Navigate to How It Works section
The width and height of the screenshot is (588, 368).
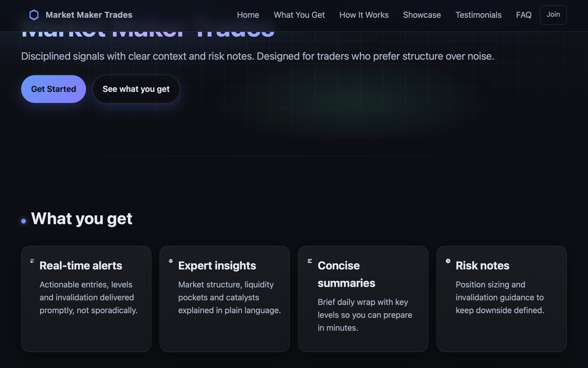pos(364,15)
